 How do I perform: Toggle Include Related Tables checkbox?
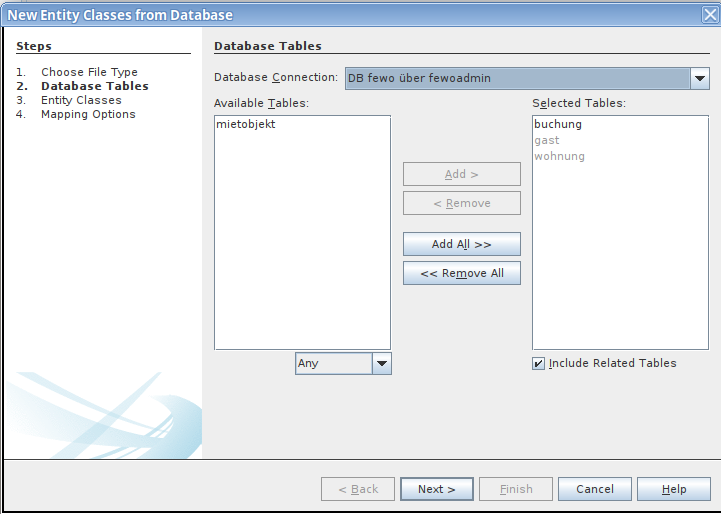click(539, 364)
